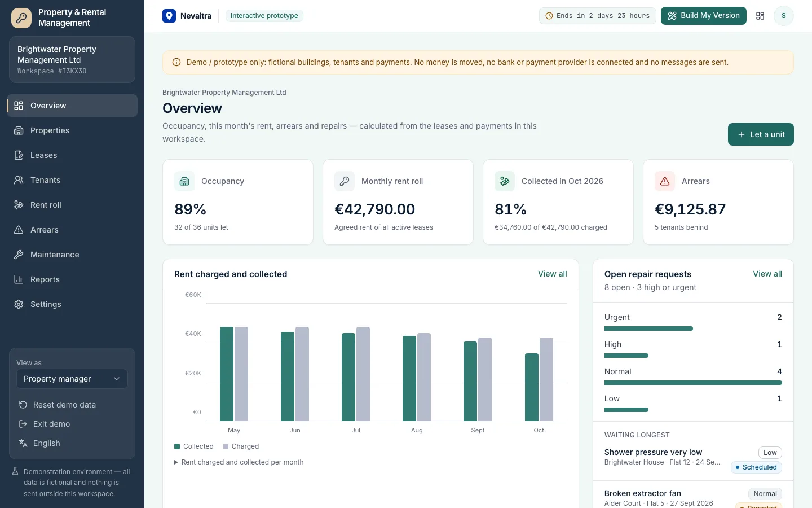
Task: Go to Overview in sidebar
Action: pos(72,106)
